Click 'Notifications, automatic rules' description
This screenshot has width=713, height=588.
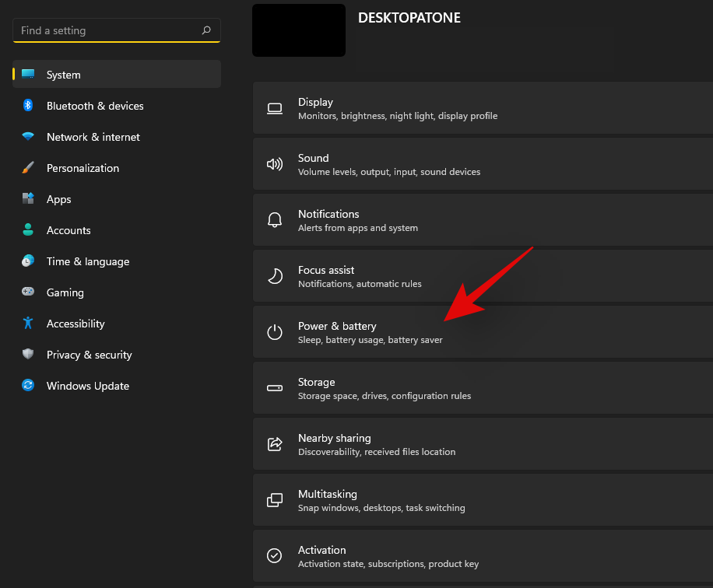360,284
